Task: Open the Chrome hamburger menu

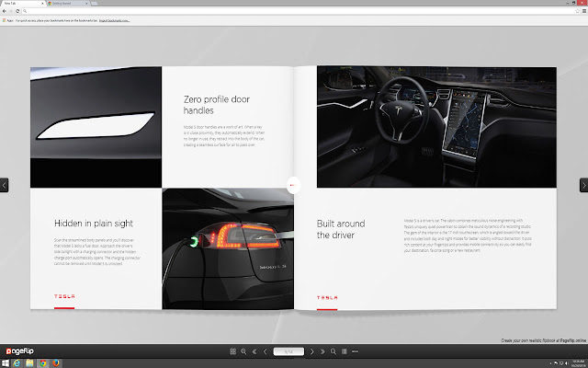Action: (584, 11)
